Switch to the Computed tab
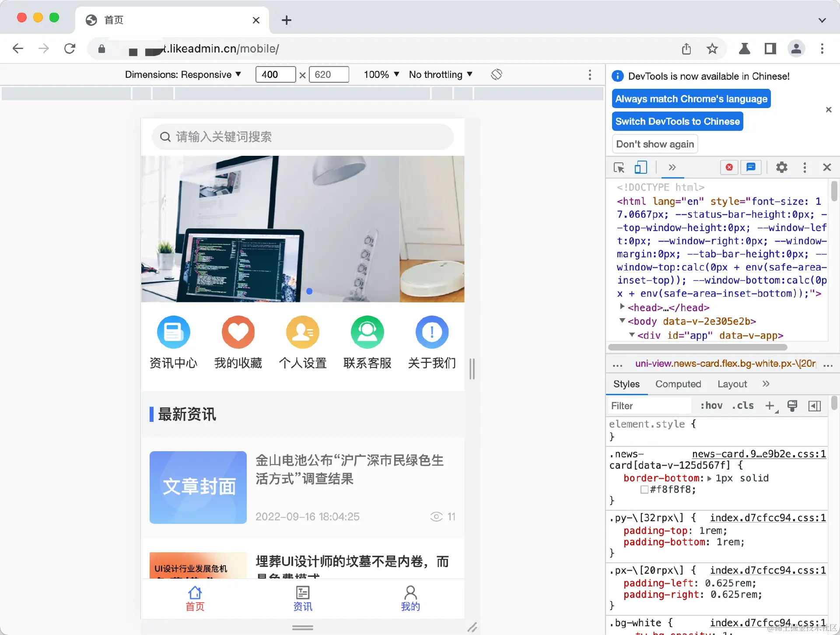 (x=678, y=384)
